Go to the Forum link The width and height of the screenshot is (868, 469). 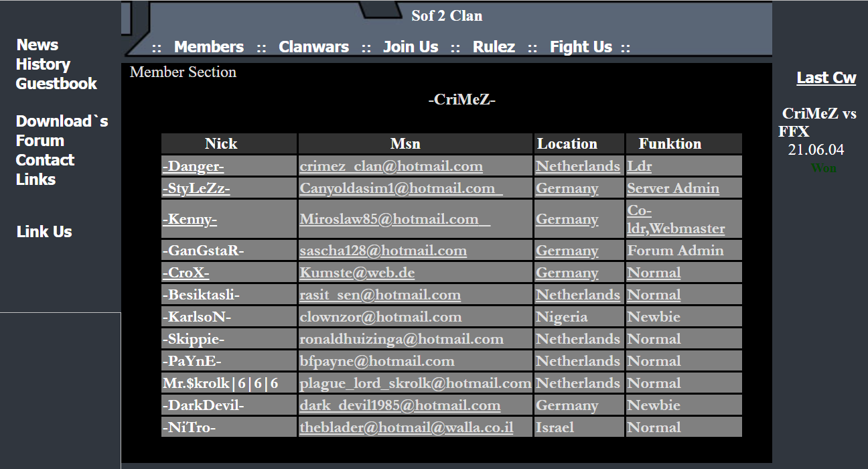(40, 141)
